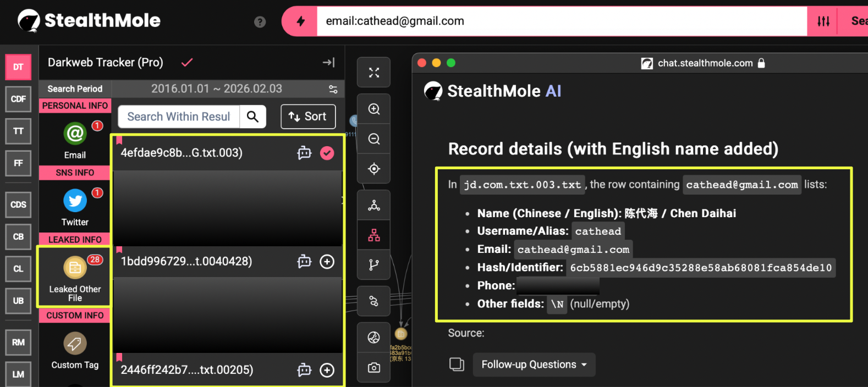Click the camera screenshot icon
The width and height of the screenshot is (868, 387).
click(x=374, y=367)
